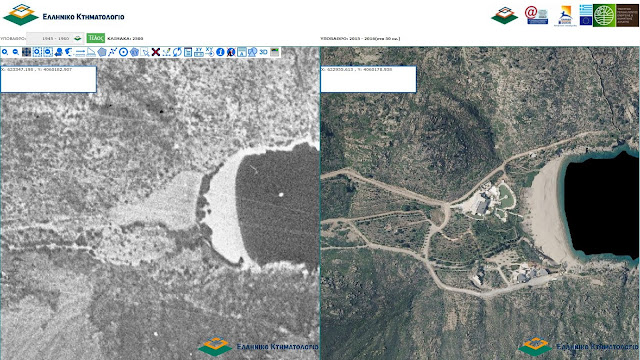This screenshot has height=360, width=640.
Task: Select the edit vertices pencil tool
Action: click(x=167, y=52)
